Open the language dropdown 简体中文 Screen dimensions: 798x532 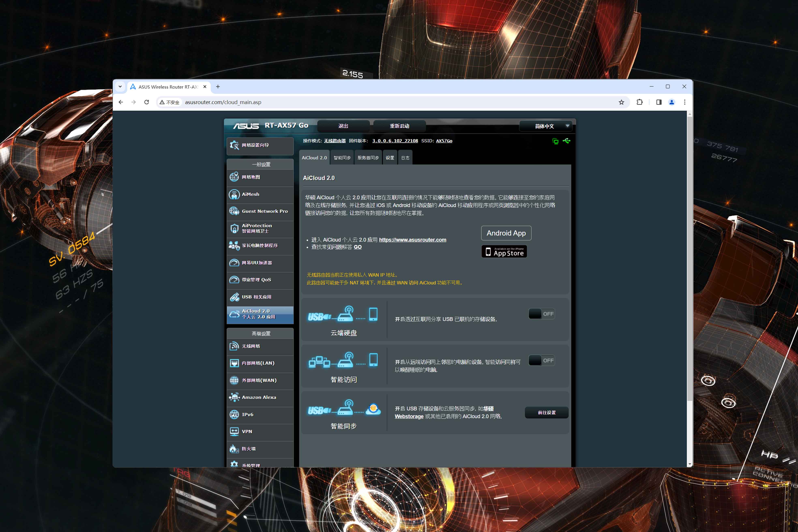point(546,126)
